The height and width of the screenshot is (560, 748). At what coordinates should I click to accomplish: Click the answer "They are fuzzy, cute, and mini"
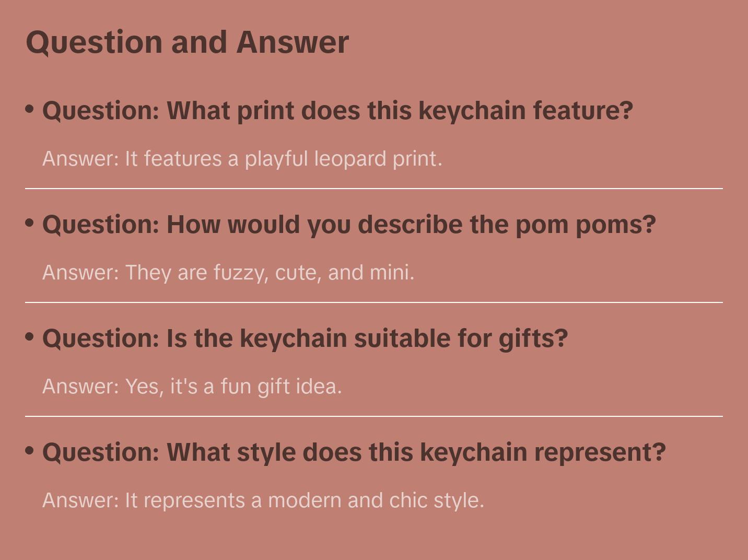point(228,273)
